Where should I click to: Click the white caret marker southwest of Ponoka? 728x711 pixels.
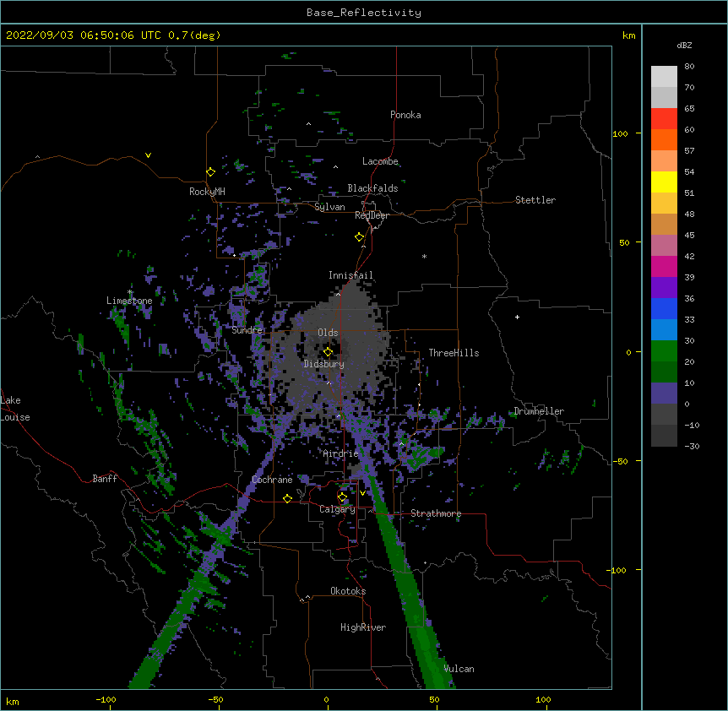(308, 124)
